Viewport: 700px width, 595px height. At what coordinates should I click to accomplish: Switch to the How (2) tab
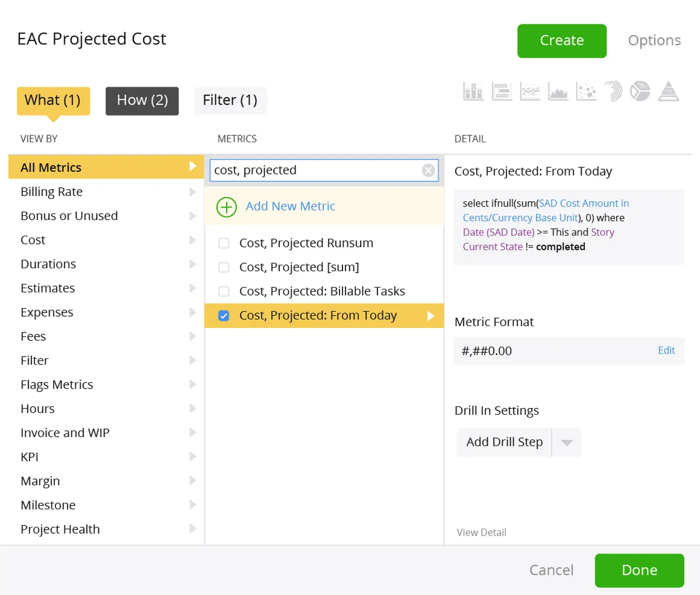pyautogui.click(x=142, y=100)
